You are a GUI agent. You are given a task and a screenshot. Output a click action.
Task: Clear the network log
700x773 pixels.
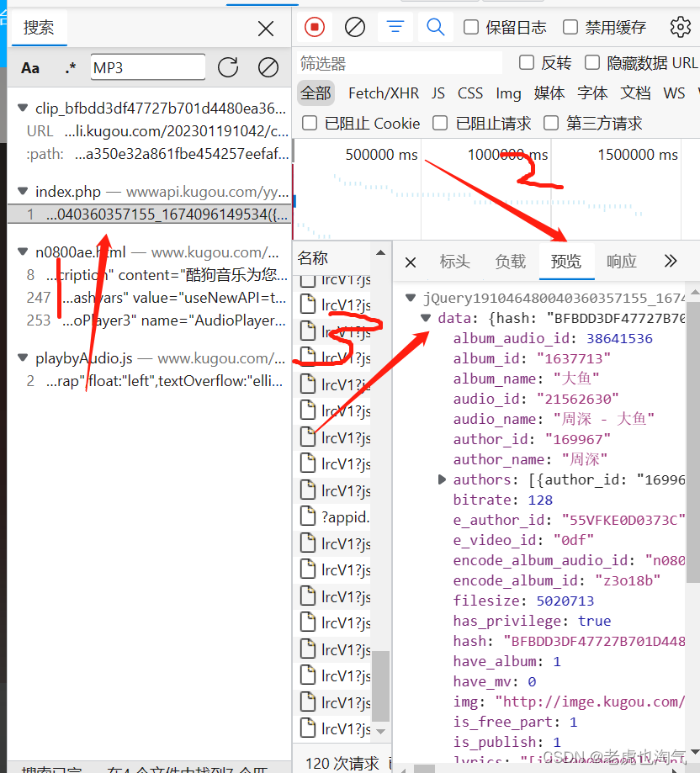[x=354, y=27]
